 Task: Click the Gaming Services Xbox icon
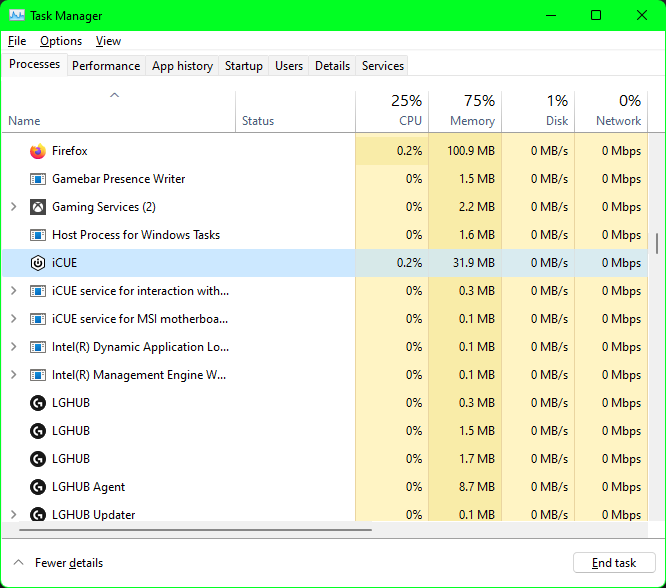pos(38,207)
